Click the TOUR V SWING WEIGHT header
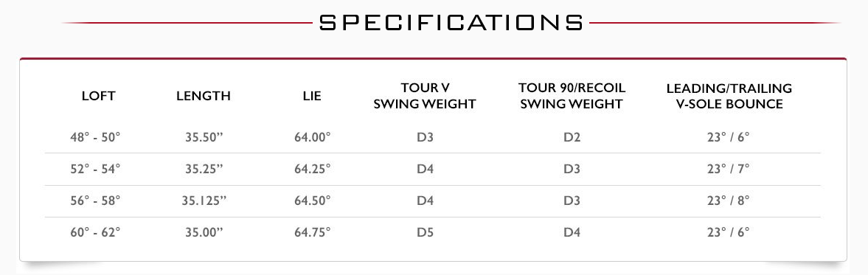Viewport: 868px width, 275px height. click(x=425, y=97)
